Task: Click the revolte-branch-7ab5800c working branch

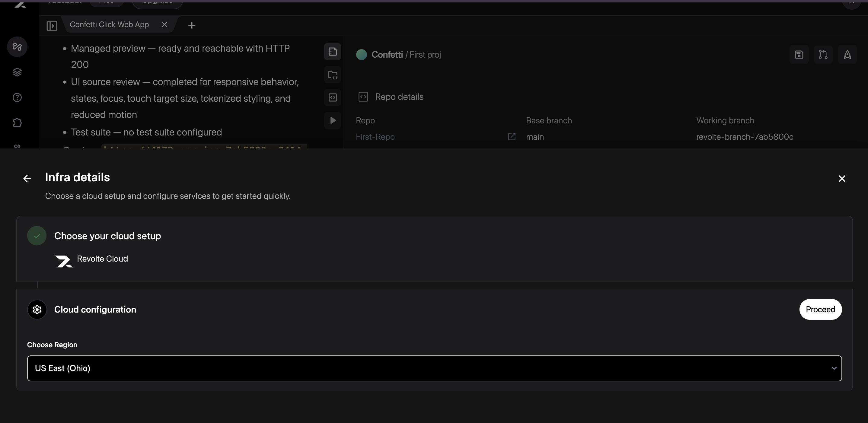Action: pos(745,137)
